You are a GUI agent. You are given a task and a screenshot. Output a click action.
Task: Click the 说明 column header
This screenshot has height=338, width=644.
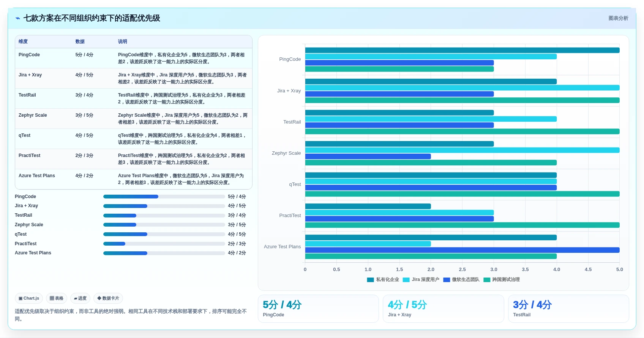[122, 41]
